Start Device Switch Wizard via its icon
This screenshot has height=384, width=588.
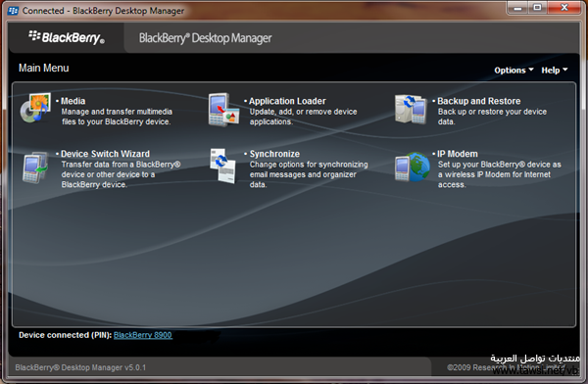click(35, 168)
